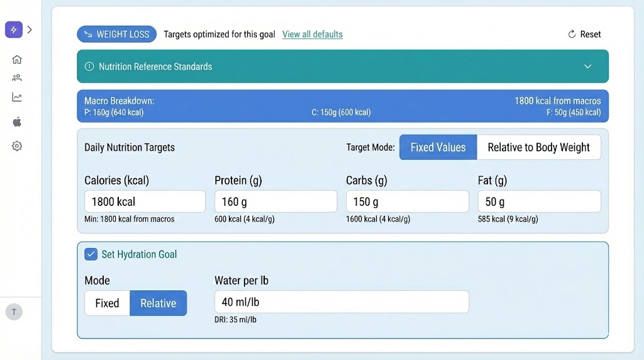The height and width of the screenshot is (360, 644).
Task: Click the Water per lb input field
Action: (x=341, y=301)
